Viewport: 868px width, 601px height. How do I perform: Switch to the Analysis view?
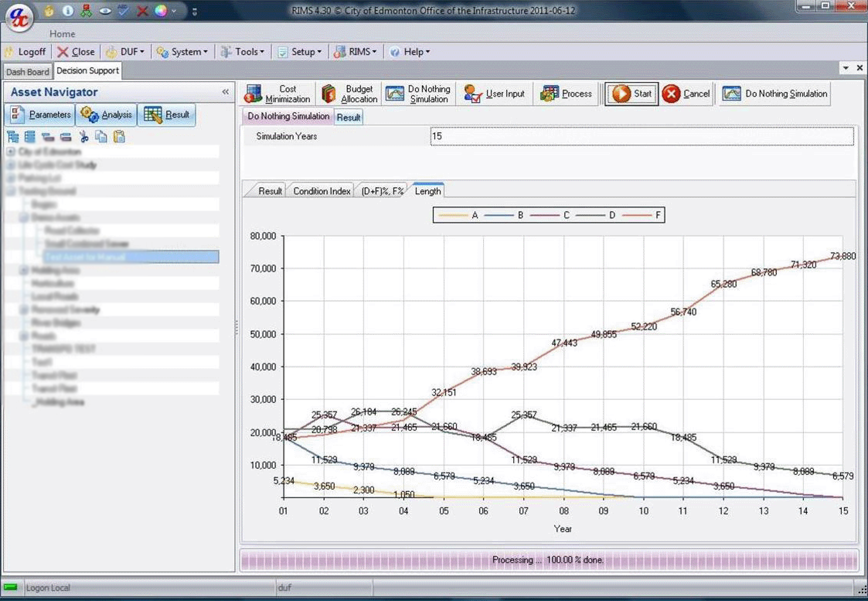pyautogui.click(x=106, y=114)
